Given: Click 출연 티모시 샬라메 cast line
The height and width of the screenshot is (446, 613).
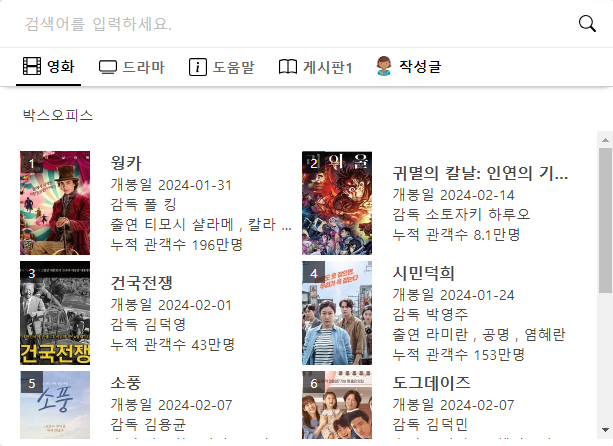Looking at the screenshot, I should tap(201, 224).
